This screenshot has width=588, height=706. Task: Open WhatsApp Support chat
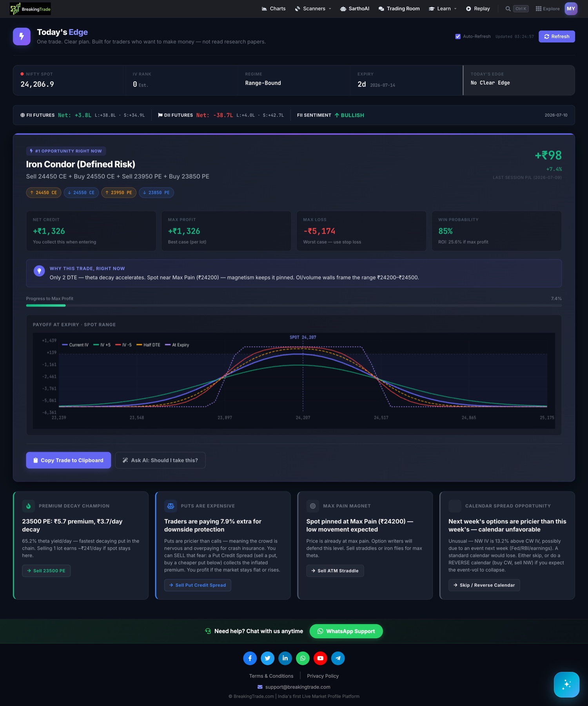pos(346,631)
